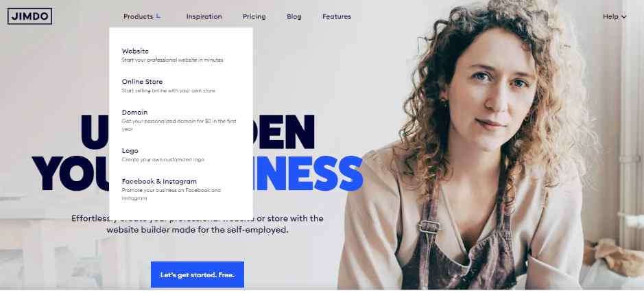The height and width of the screenshot is (293, 644).
Task: Choose Online Store option
Action: coord(142,82)
